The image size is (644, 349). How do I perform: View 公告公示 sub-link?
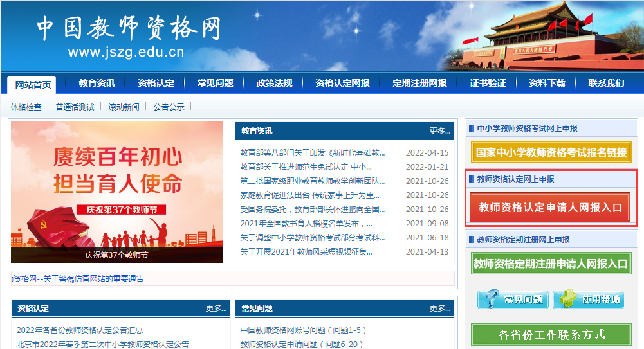169,107
